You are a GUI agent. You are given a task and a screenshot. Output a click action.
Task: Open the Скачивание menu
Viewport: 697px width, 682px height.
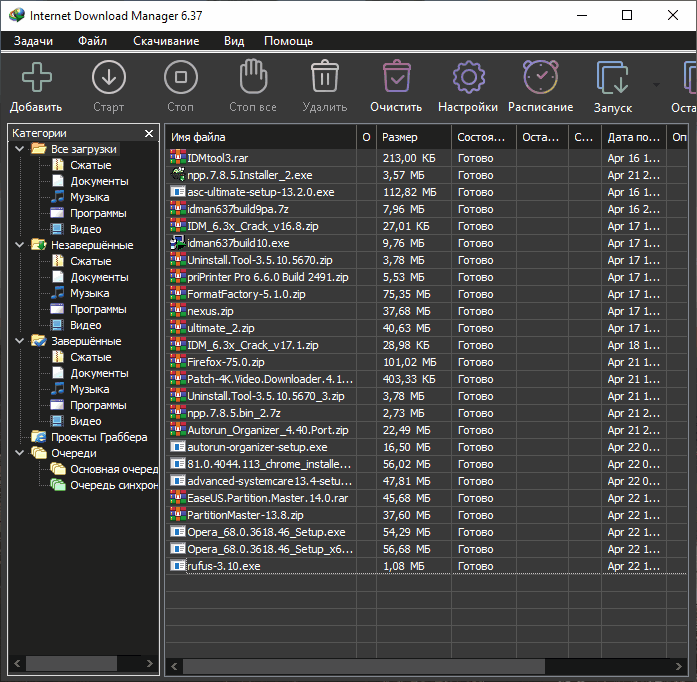166,41
